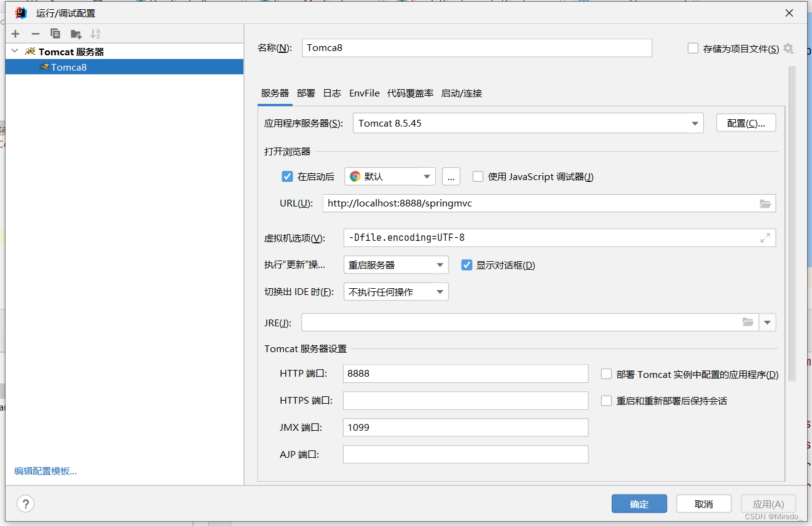Open application server Tomcat 8.5.45 dropdown

(528, 123)
